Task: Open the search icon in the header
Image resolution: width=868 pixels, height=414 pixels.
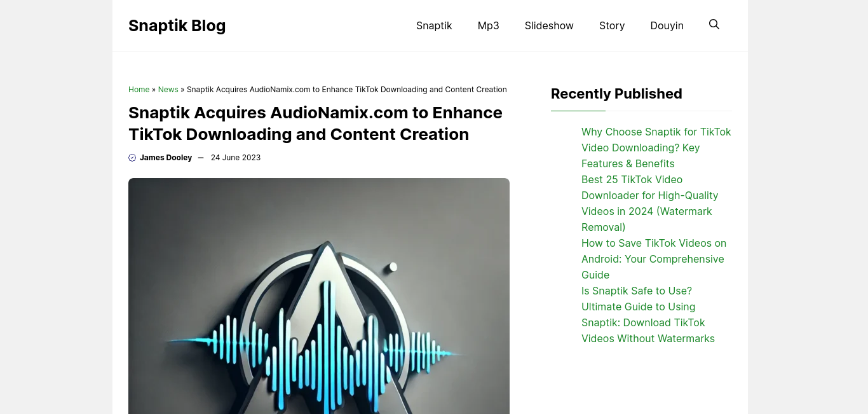Action: coord(714,25)
